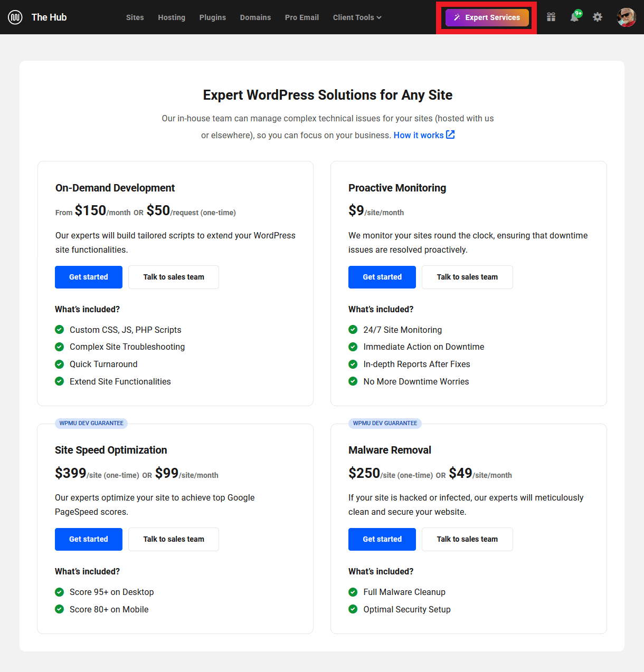This screenshot has height=672, width=644.
Task: Click the WPMU DEV GUARANTEE badge on Malware Removal
Action: 385,423
